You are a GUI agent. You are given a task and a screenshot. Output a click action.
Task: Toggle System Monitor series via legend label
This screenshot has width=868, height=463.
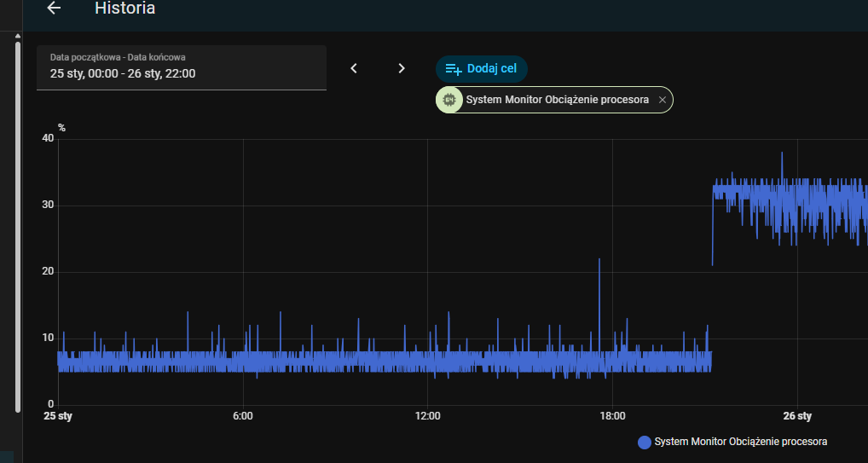click(740, 442)
